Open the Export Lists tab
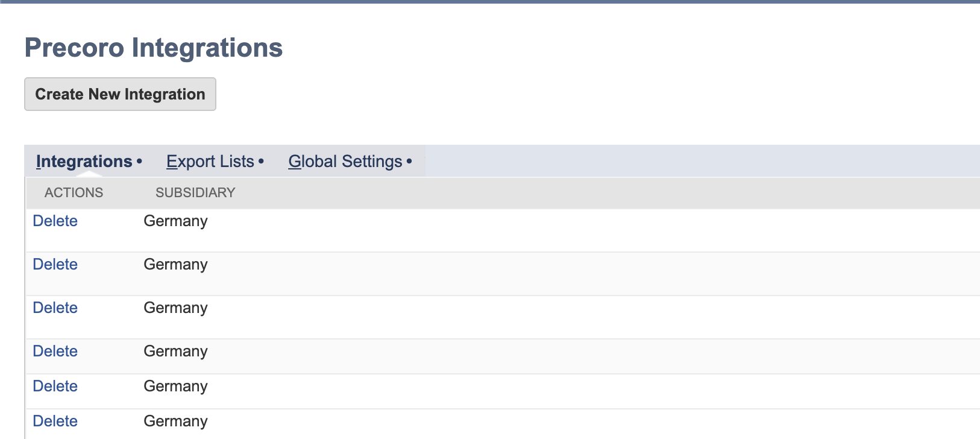Screen dimensions: 980x439 coord(210,162)
